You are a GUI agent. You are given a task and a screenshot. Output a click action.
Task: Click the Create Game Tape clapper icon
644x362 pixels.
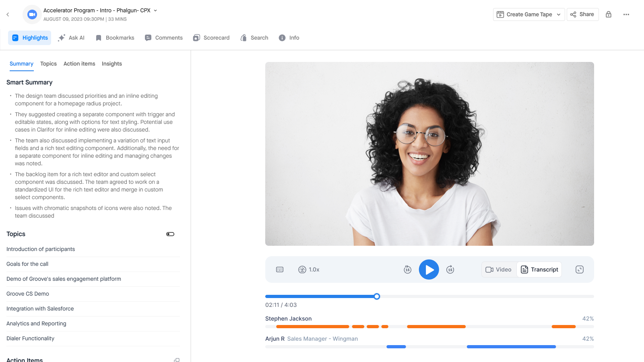click(500, 14)
